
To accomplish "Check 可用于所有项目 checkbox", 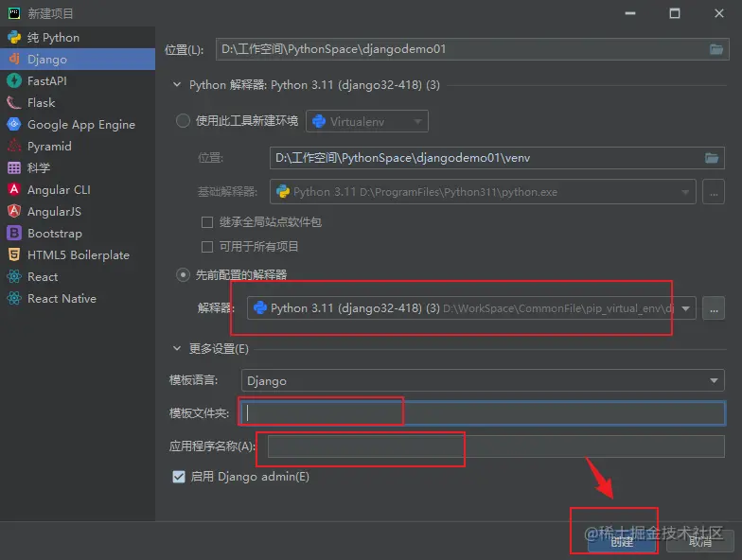I will tap(207, 246).
